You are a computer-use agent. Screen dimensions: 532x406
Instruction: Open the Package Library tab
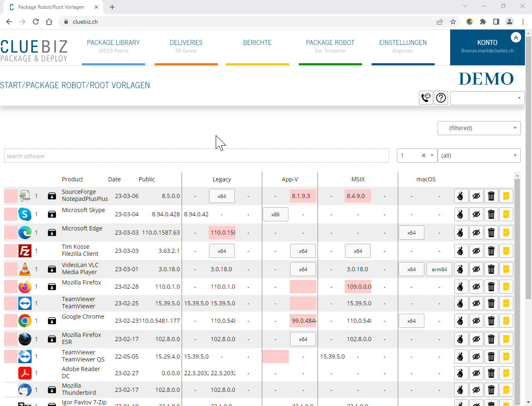click(x=113, y=47)
